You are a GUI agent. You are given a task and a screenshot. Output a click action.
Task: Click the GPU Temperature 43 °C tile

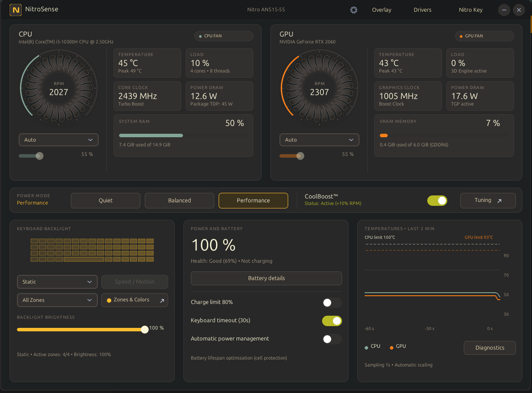408,63
